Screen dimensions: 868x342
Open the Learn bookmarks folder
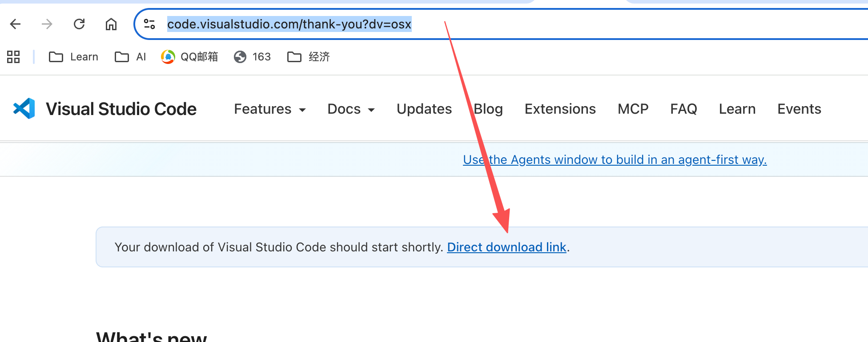click(x=73, y=57)
